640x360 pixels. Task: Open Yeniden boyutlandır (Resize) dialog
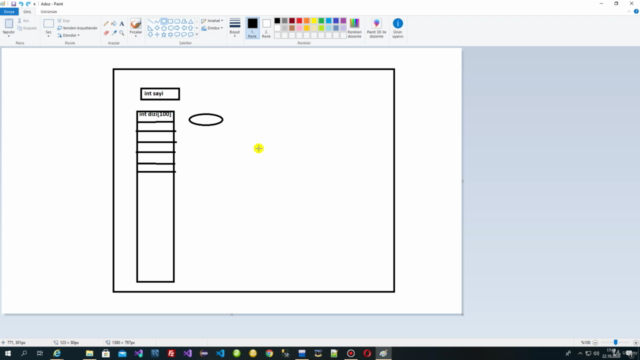point(77,28)
